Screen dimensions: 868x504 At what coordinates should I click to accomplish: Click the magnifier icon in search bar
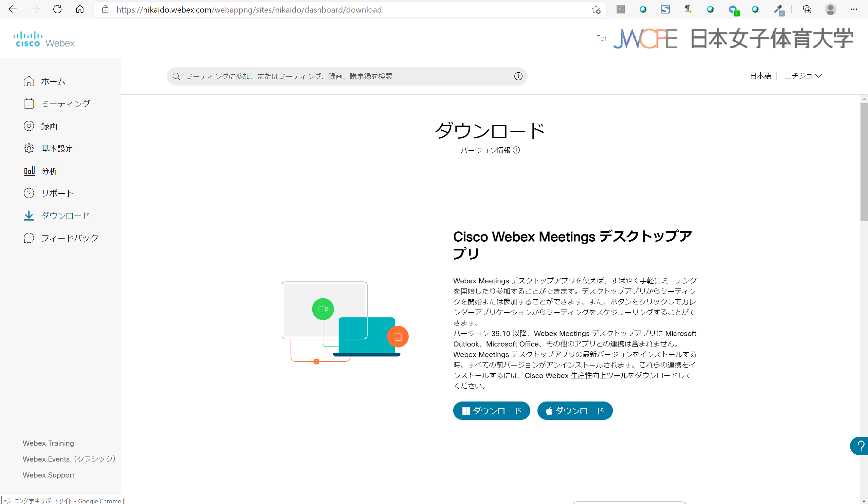[176, 76]
